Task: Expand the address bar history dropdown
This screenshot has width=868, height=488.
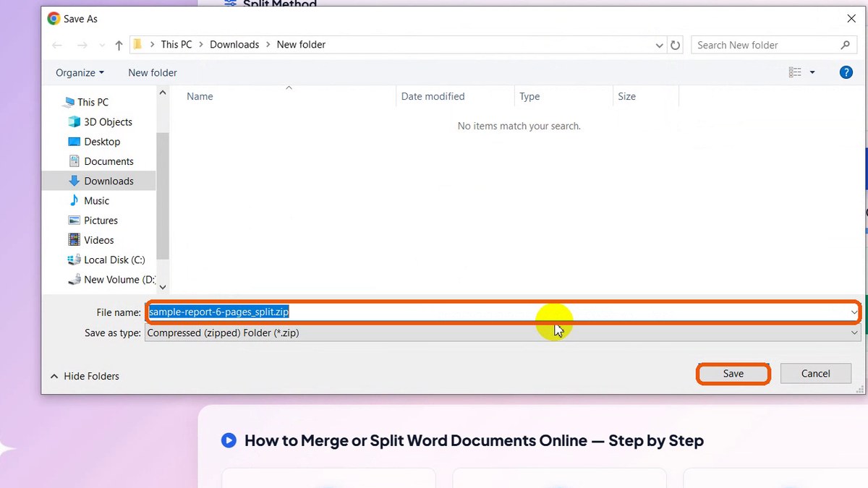Action: pyautogui.click(x=659, y=45)
